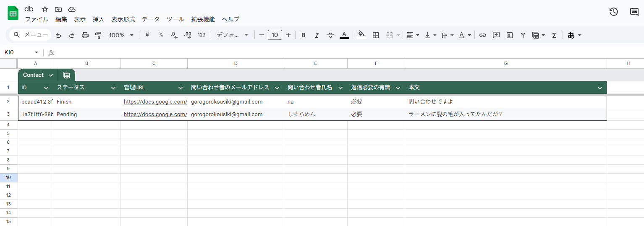Open the docs.google.com link in row 2
644x226 pixels.
click(155, 101)
